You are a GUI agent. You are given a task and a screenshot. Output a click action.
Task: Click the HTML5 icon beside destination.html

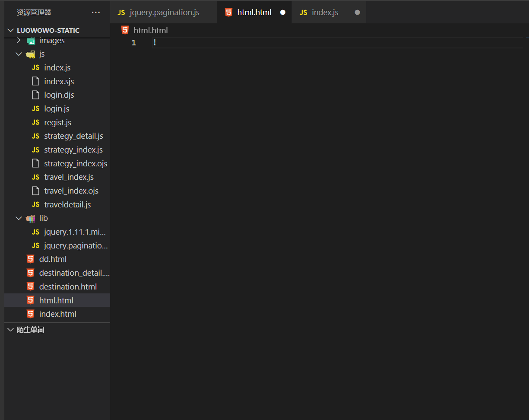click(30, 286)
